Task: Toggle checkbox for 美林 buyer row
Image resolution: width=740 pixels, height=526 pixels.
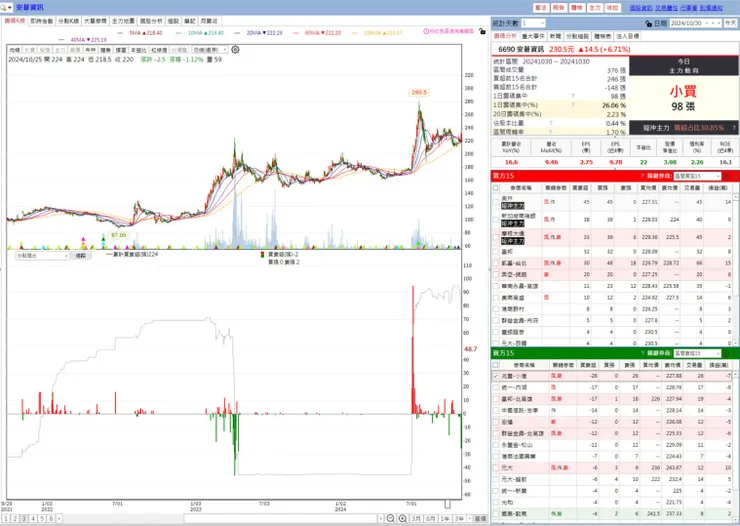Action: (496, 202)
